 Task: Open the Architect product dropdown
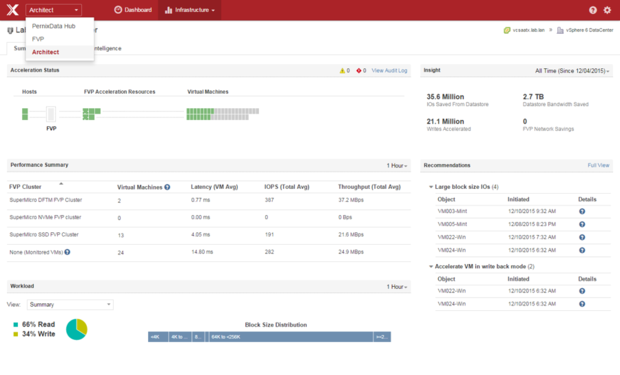point(54,10)
